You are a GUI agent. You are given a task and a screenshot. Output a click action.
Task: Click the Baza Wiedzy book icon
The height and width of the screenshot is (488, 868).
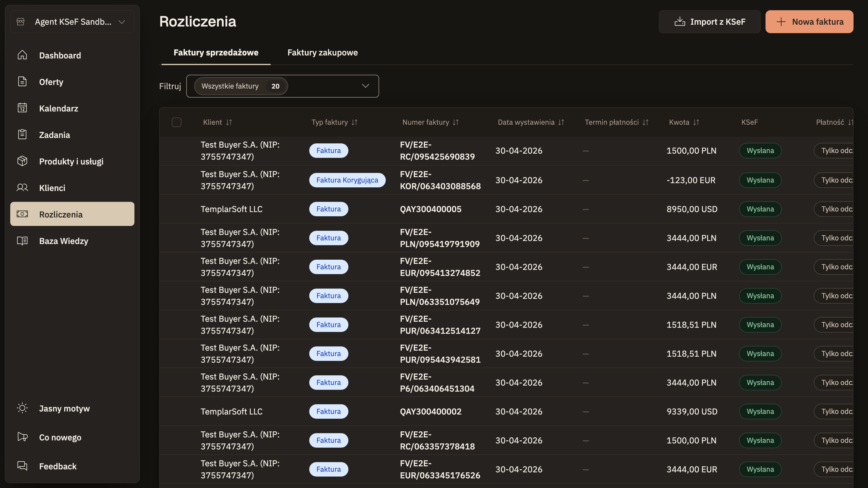click(22, 241)
